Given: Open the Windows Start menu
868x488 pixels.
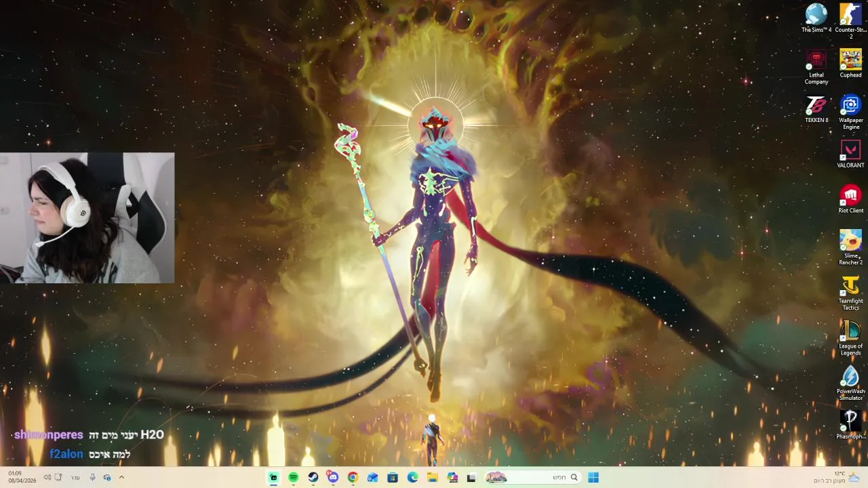Looking at the screenshot, I should 593,477.
